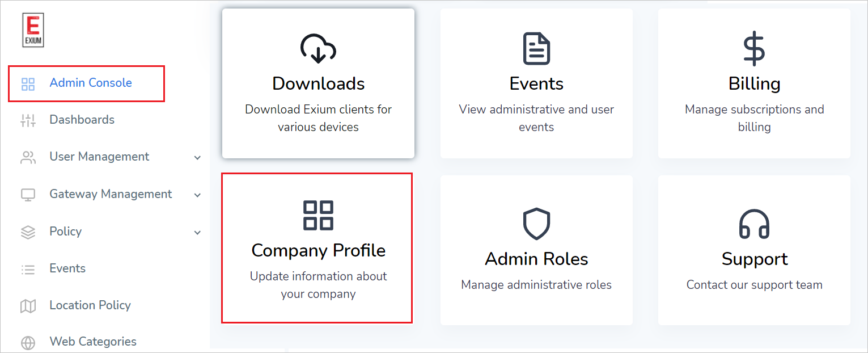
Task: Click the Dashboards sliders icon
Action: pos(28,120)
